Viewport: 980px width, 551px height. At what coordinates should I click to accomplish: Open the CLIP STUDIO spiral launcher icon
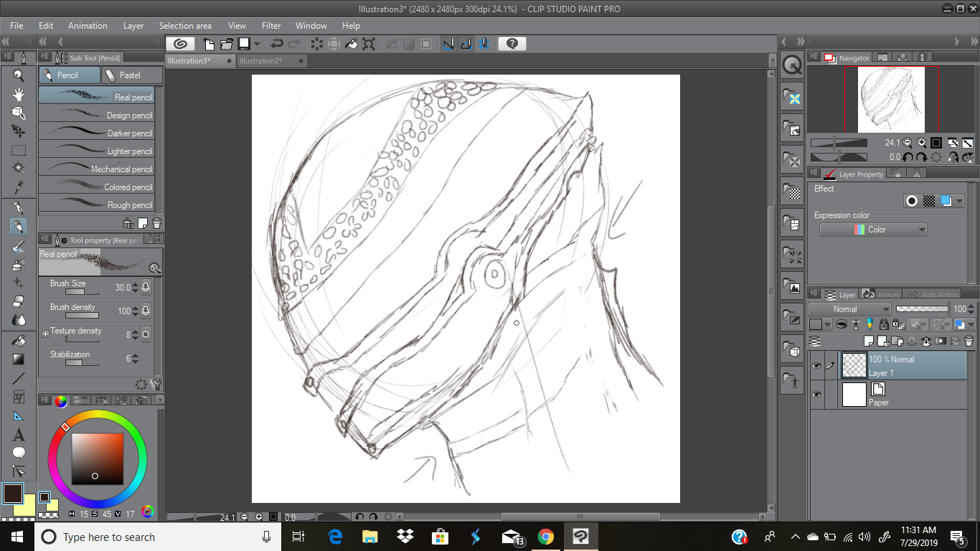coord(182,44)
